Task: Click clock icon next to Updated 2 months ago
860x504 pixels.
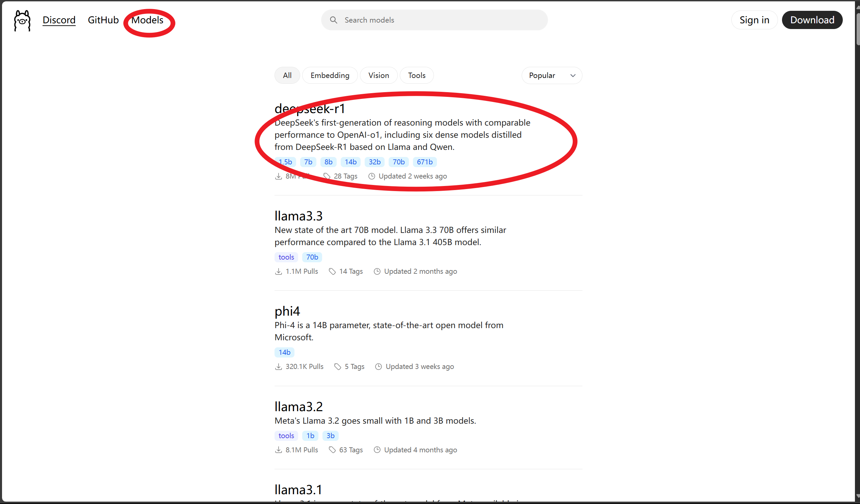Action: click(377, 271)
